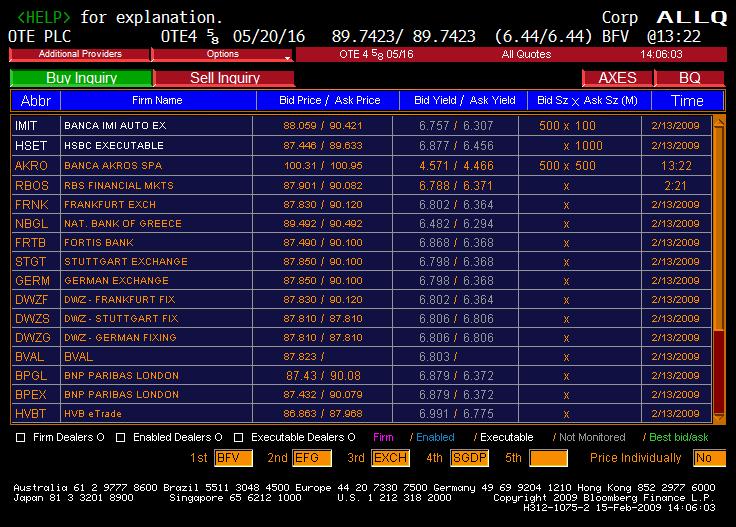Screen dimensions: 736x527
Task: Select the BPEX abbreviation
Action: [x=31, y=395]
